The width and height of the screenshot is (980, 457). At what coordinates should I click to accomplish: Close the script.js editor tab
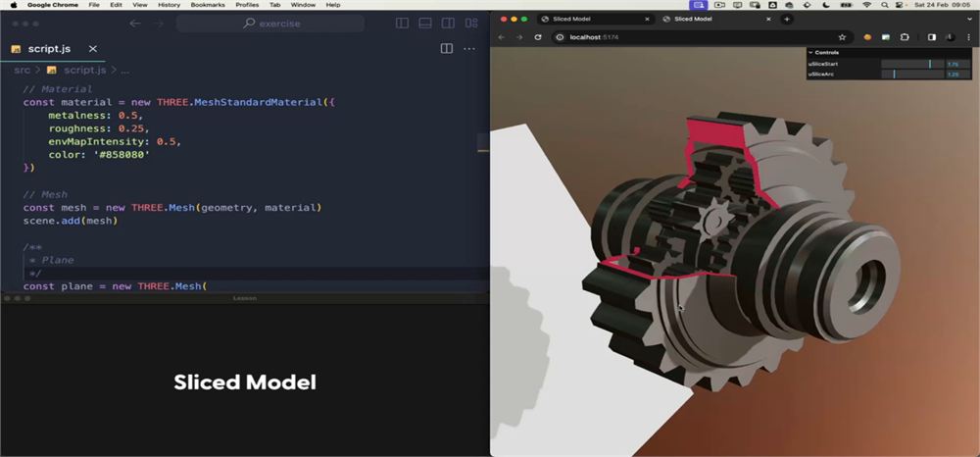92,49
